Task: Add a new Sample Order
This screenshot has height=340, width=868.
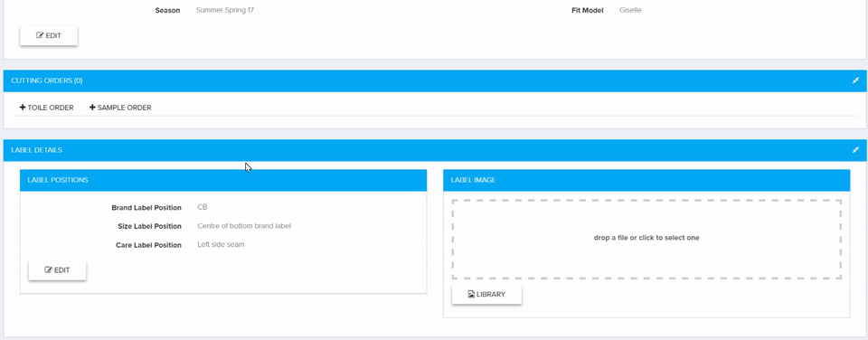Action: (120, 108)
